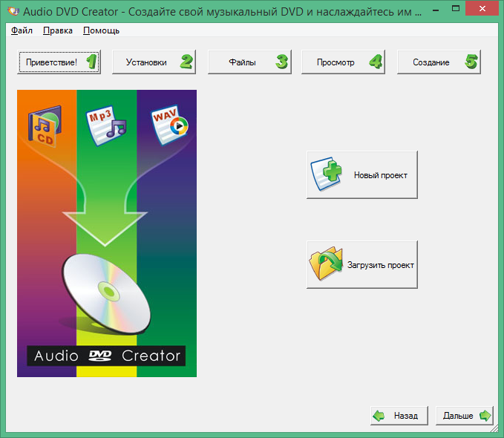
Task: Open the Правка menu
Action: coord(58,30)
